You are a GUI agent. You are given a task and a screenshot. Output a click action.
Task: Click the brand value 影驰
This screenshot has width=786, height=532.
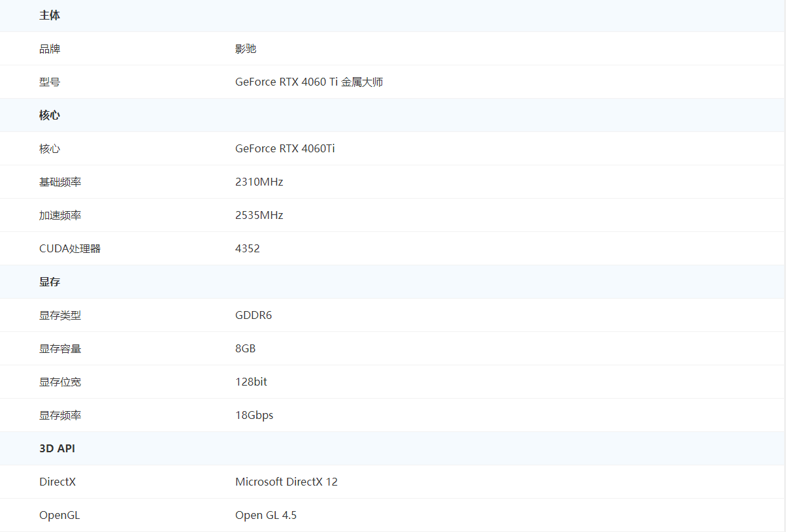click(x=246, y=48)
